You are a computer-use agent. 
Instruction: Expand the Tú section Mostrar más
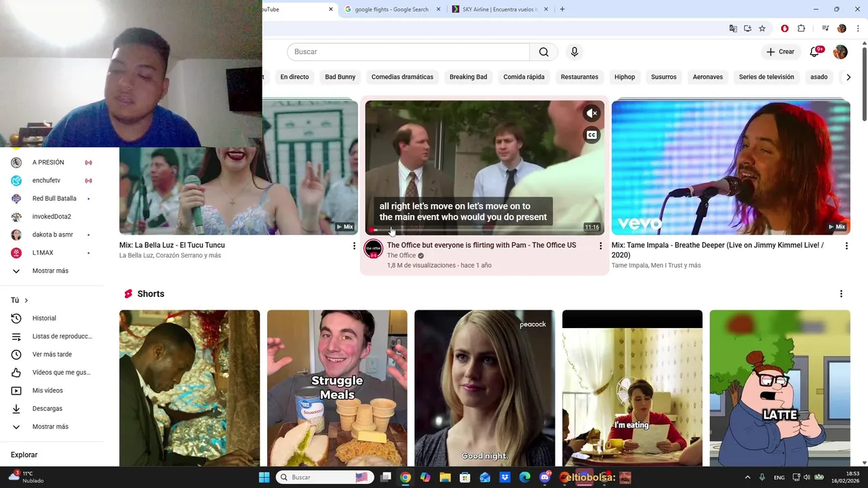(52, 427)
